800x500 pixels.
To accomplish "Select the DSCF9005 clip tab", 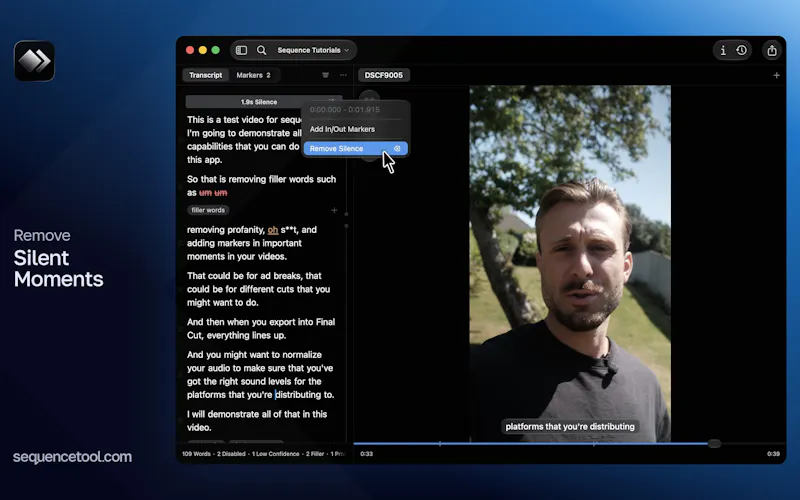I will [x=384, y=75].
